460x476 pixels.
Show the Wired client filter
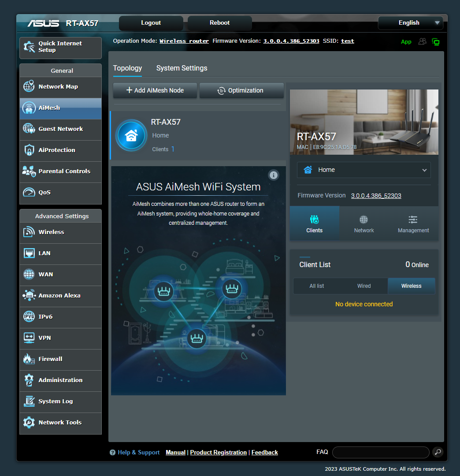point(364,286)
